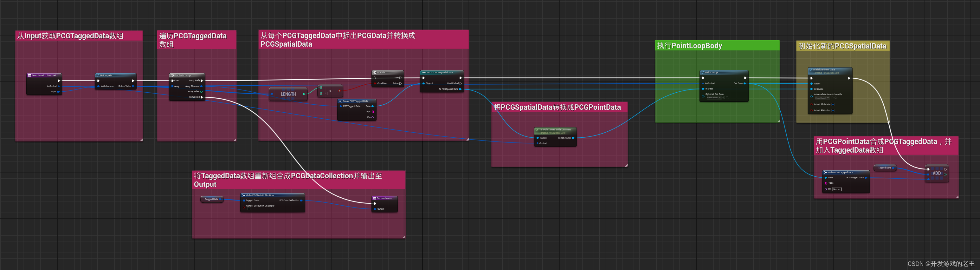The image size is (980, 270).
Task: Select the Initialize from Data node header
Action: tap(830, 70)
